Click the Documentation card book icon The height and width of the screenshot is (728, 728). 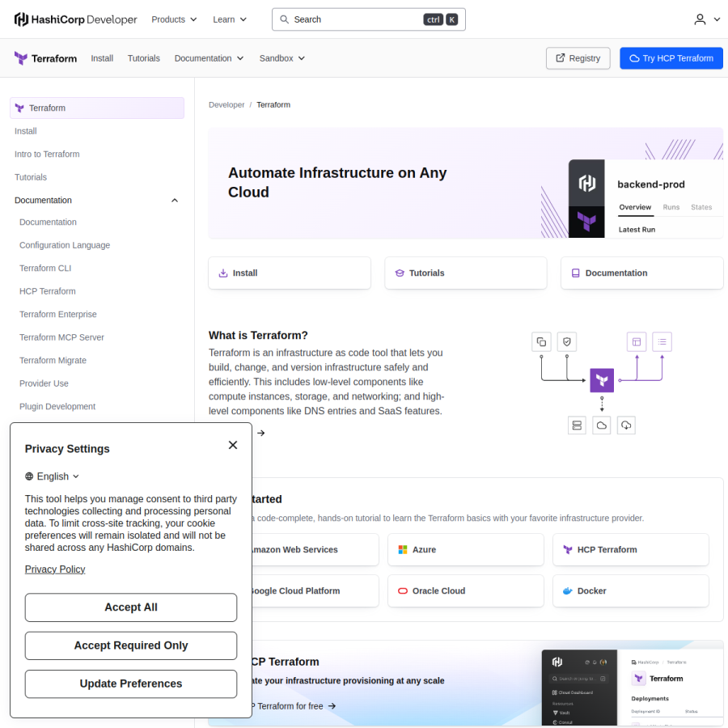(x=576, y=273)
